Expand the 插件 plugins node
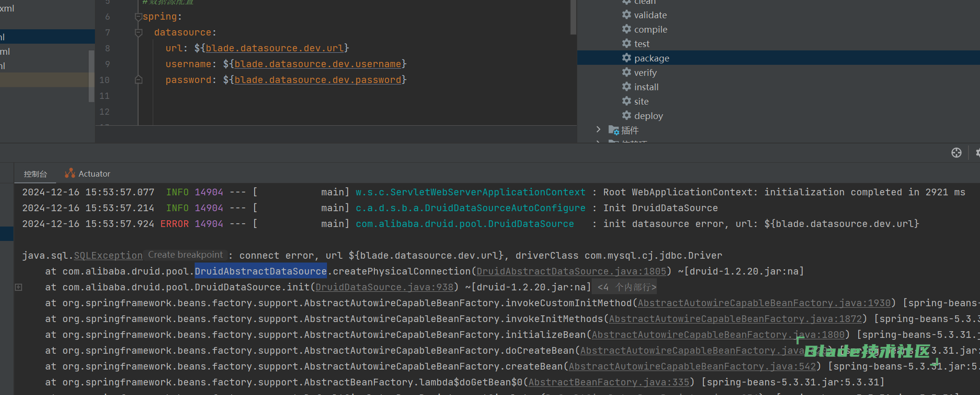Screen dimensions: 980x395 [598, 129]
